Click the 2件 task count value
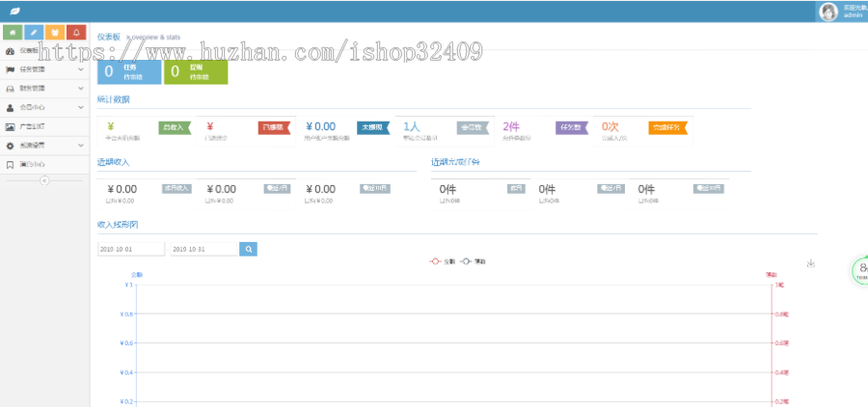Image resolution: width=868 pixels, height=407 pixels. click(511, 126)
